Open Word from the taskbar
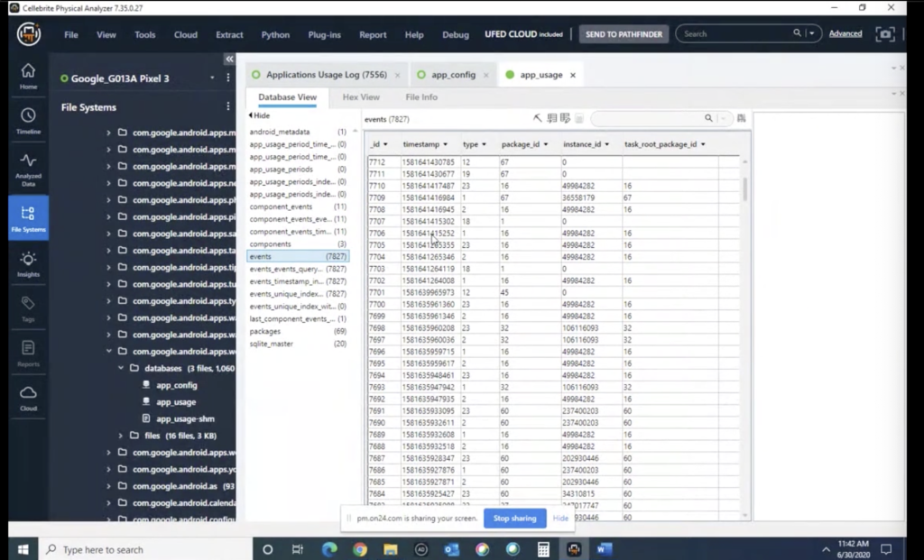924x560 pixels. point(604,549)
